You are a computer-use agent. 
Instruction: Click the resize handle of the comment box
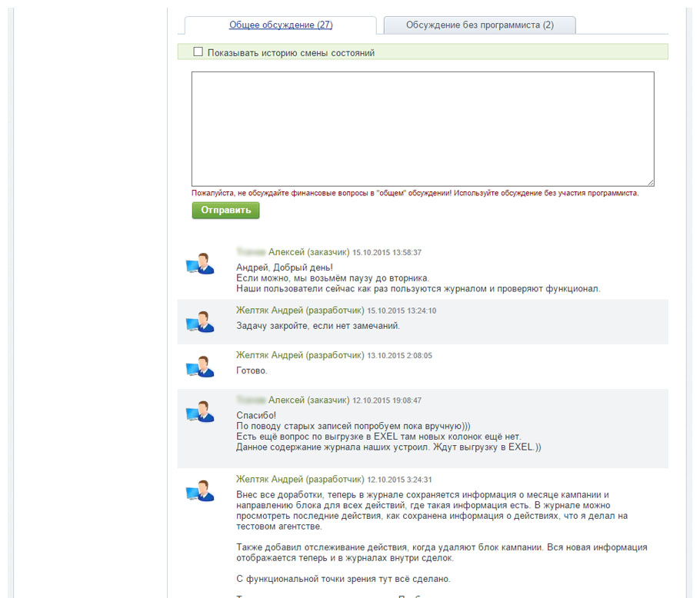(x=650, y=182)
